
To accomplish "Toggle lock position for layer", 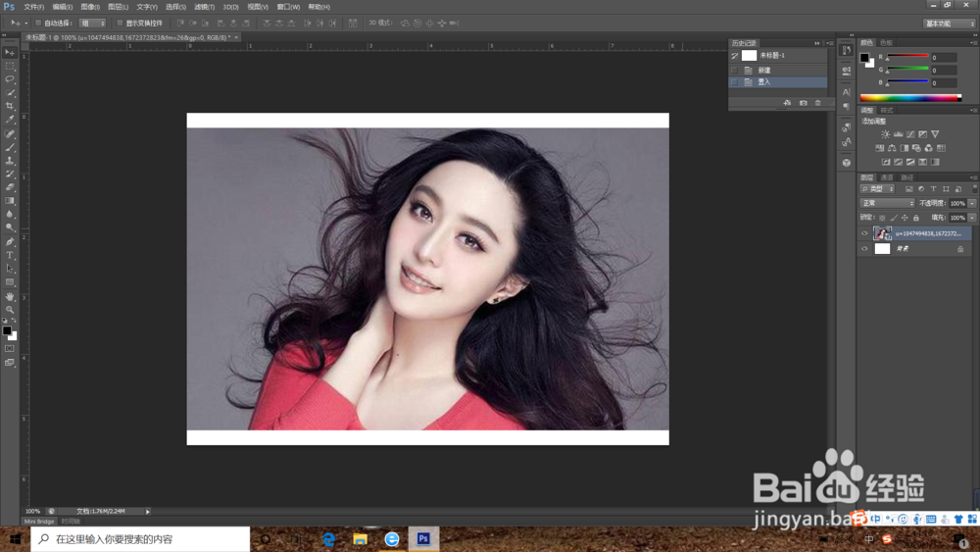I will coord(905,218).
